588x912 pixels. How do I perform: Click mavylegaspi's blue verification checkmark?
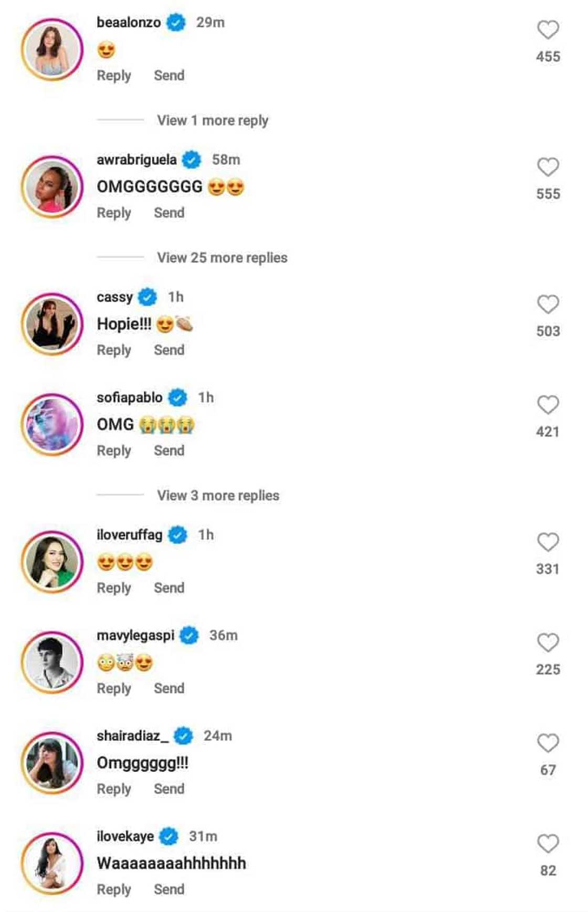coord(190,635)
